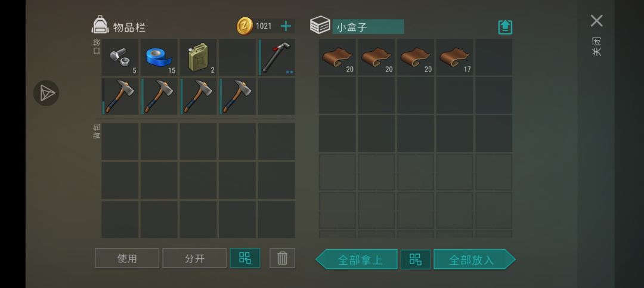Click 全部拿上 to take everything
The image size is (644, 288).
357,259
